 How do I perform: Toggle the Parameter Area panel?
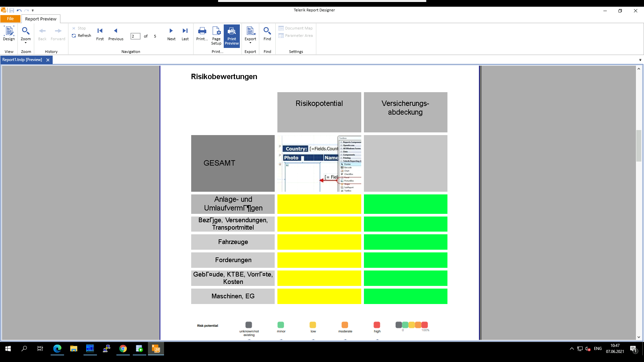pos(296,36)
